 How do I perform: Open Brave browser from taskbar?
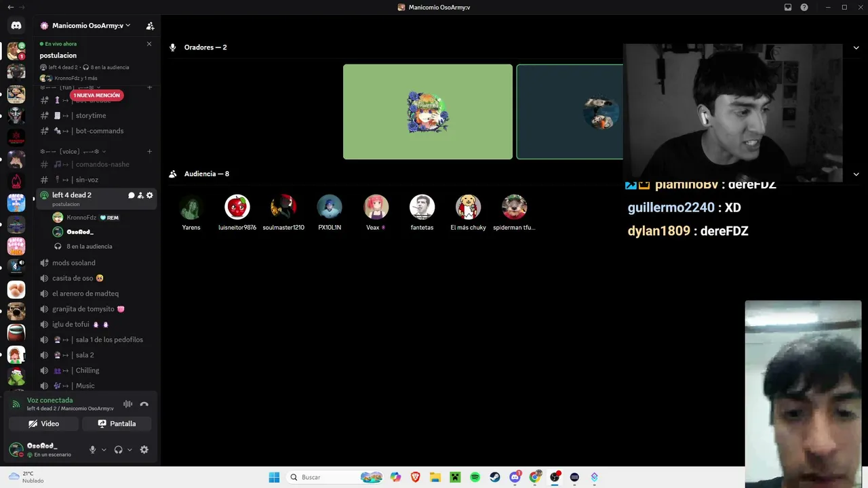(416, 477)
